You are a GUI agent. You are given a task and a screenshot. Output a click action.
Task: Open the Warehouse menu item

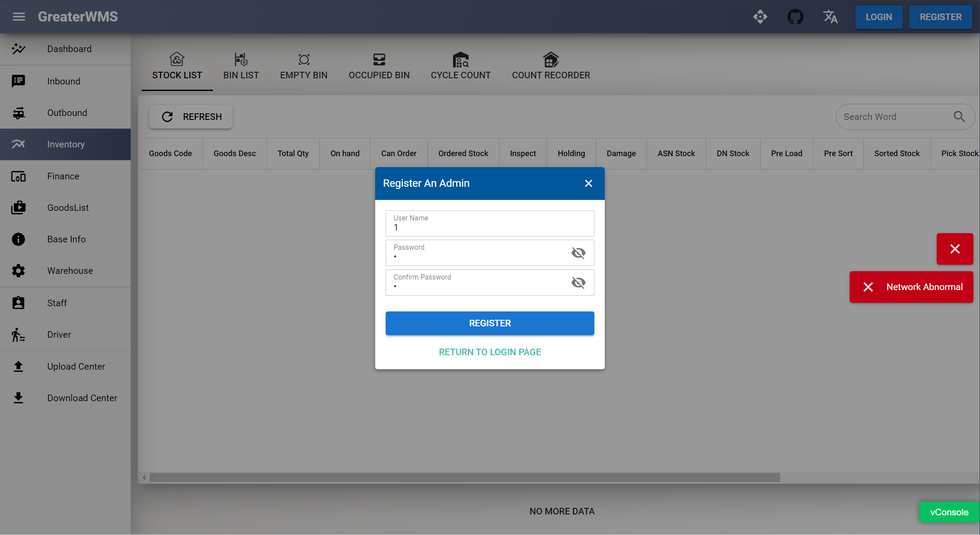[66, 271]
